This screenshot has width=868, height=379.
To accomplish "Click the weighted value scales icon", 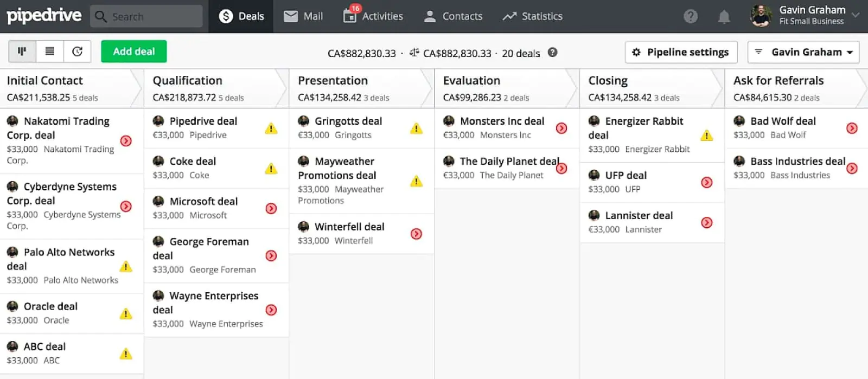I will pos(414,53).
